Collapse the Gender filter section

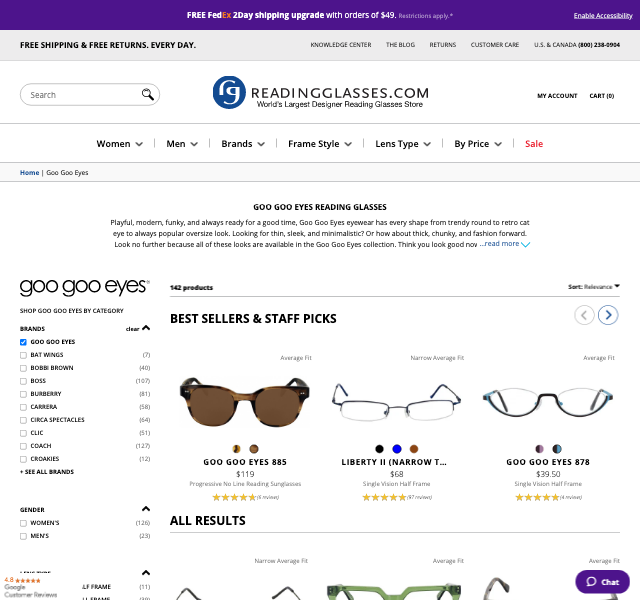click(146, 509)
